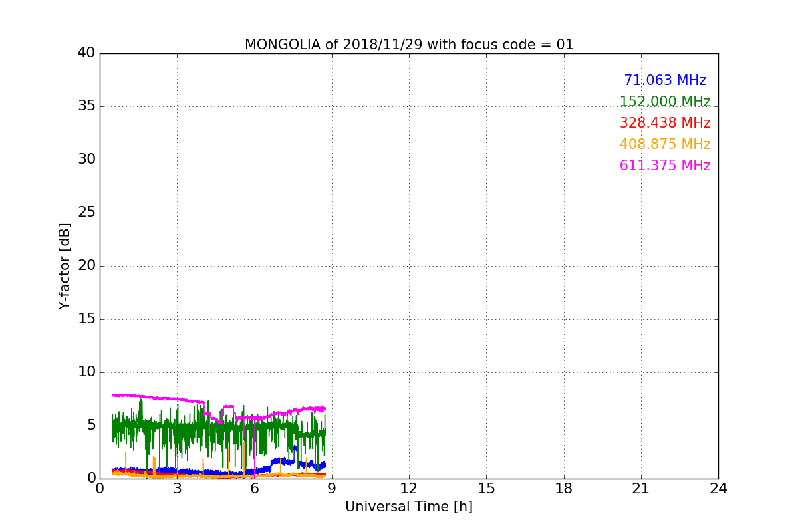798x532 pixels.
Task: Click the x-axis tick label 9
Action: [332, 489]
